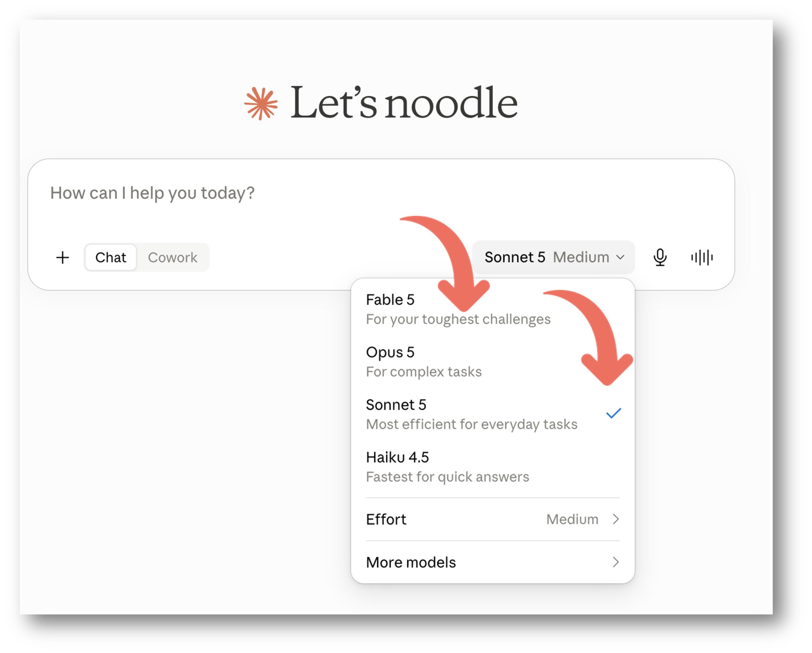Click the chevron arrow next to Medium effort
The height and width of the screenshot is (653, 812).
point(616,519)
